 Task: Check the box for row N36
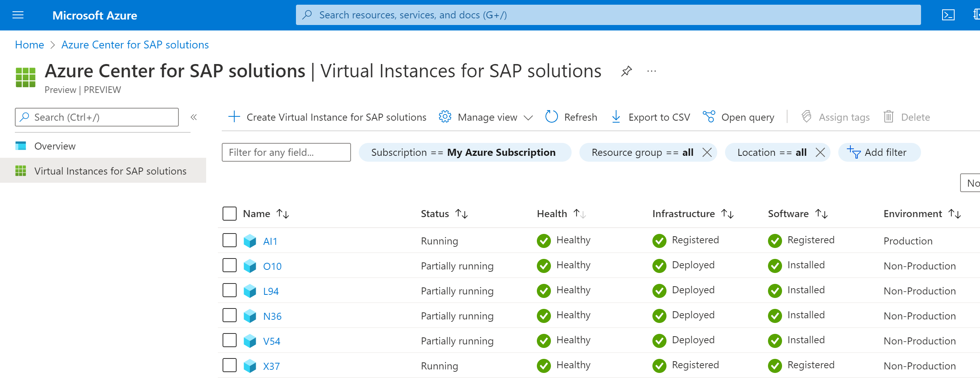pyautogui.click(x=230, y=315)
